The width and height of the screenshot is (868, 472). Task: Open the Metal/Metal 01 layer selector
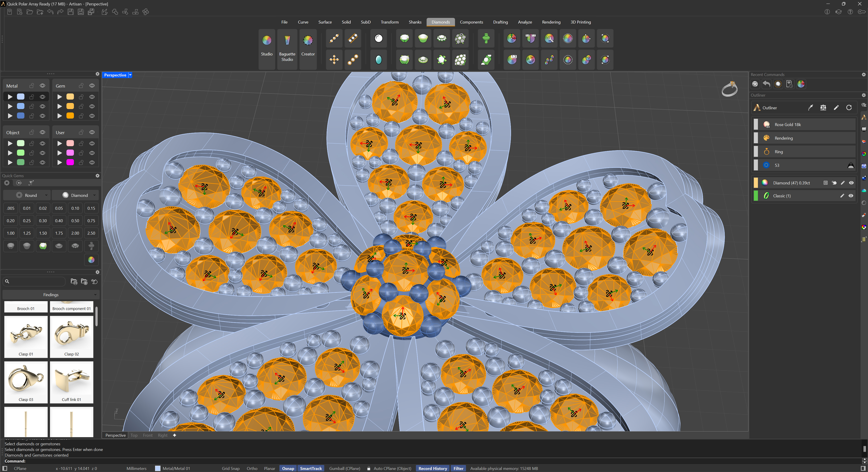click(172, 468)
